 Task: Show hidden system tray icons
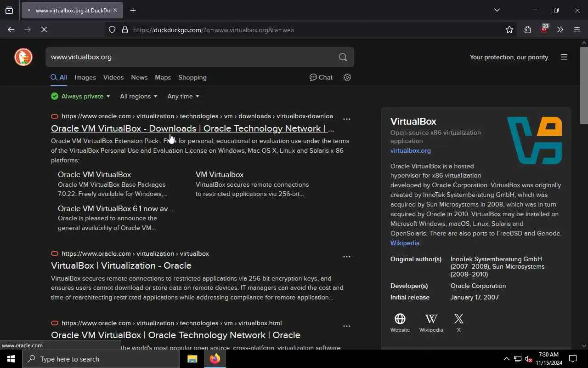506,359
